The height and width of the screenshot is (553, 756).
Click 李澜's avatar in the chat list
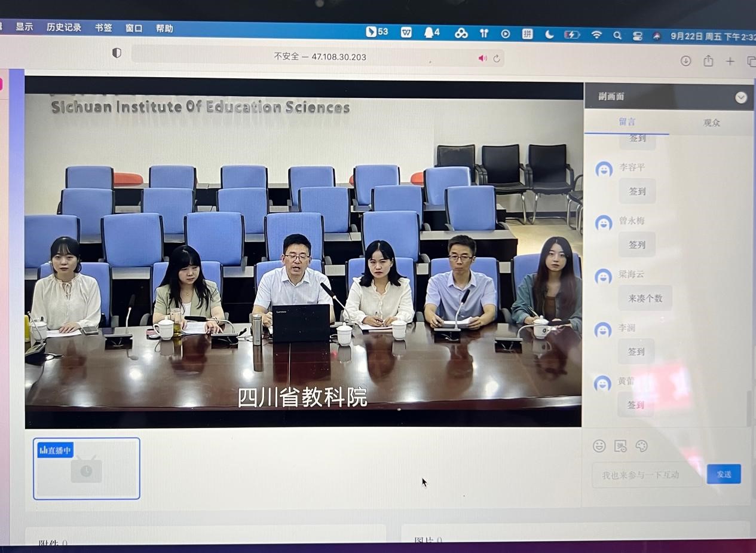(x=604, y=330)
